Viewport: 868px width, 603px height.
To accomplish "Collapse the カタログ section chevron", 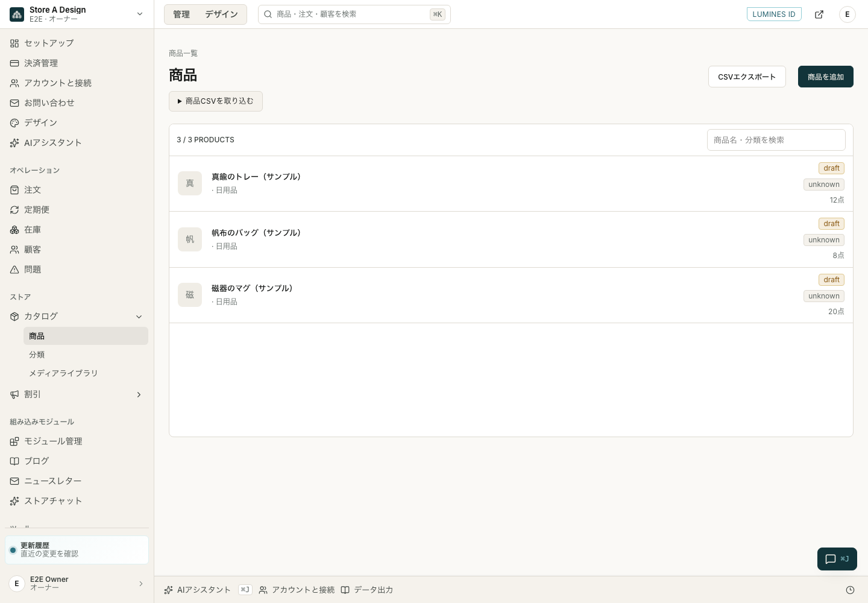I will [x=139, y=317].
